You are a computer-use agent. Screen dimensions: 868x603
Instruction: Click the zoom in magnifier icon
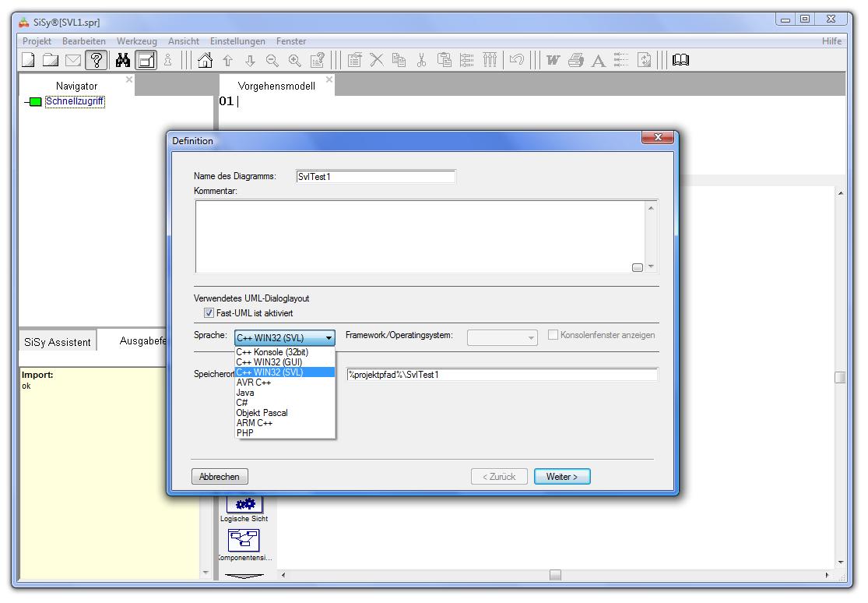coord(294,60)
